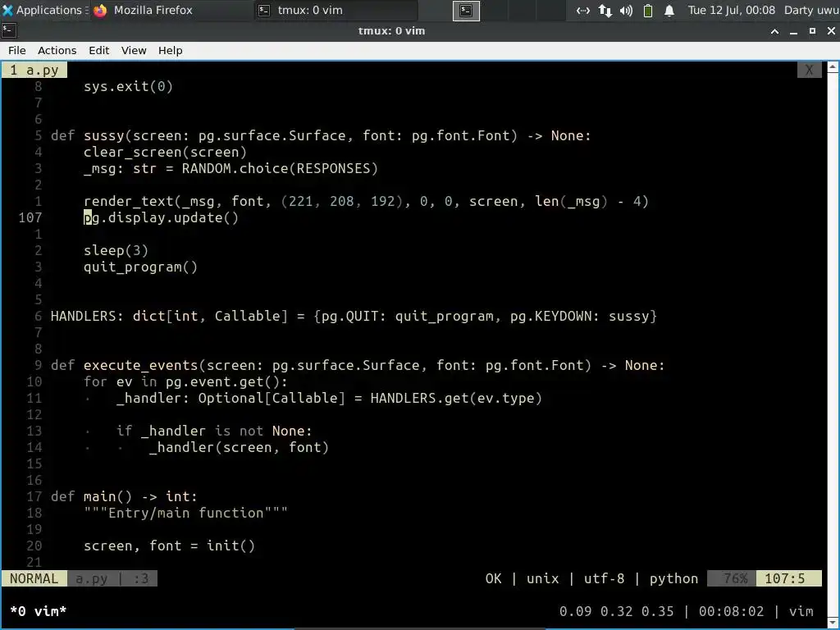
Task: Click the NORMAL mode indicator in the statusline
Action: 34,578
